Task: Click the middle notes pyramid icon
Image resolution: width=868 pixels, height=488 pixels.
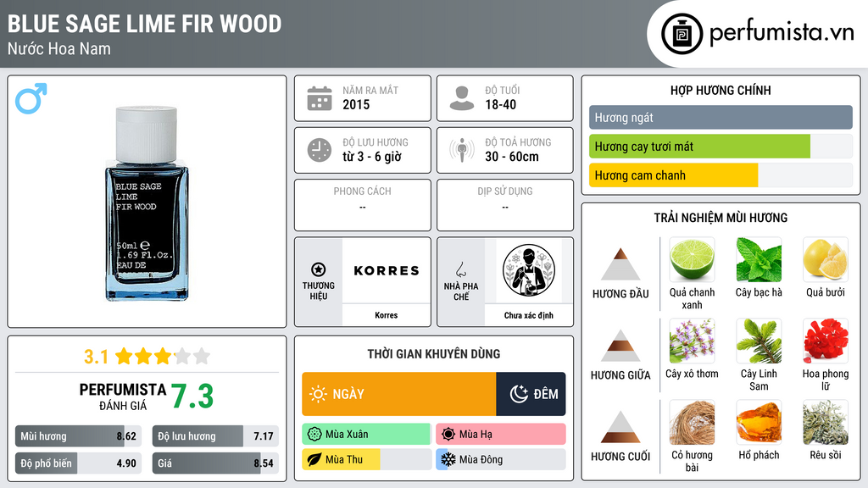Action: click(x=620, y=346)
